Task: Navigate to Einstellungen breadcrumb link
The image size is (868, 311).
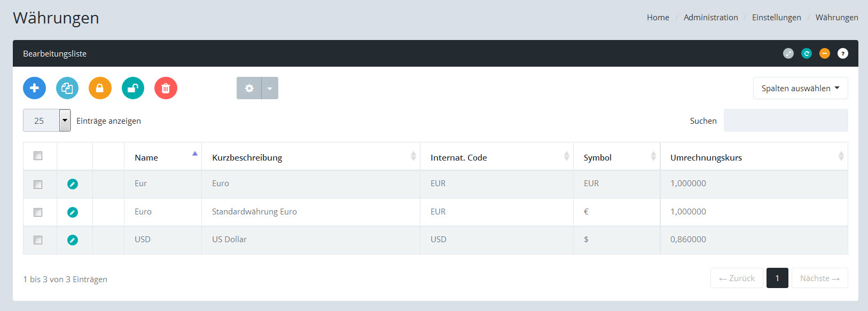Action: tap(776, 18)
